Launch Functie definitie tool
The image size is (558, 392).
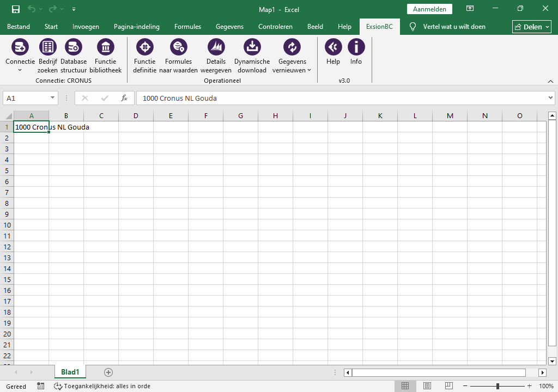(x=145, y=47)
